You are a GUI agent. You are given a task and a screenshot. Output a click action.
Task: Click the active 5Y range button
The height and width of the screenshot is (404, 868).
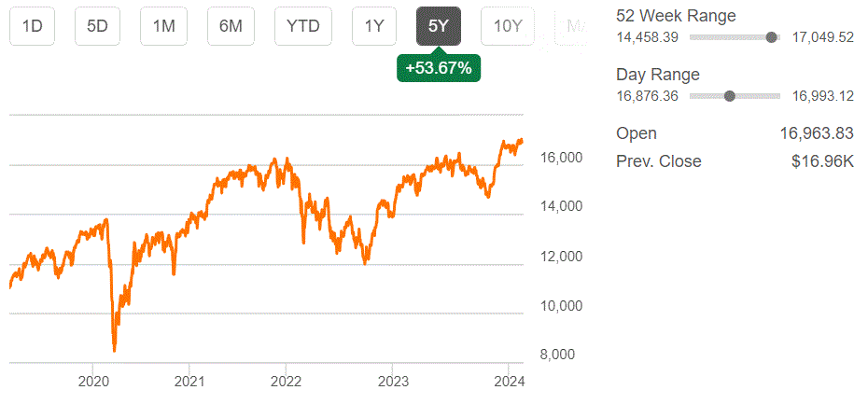[438, 26]
